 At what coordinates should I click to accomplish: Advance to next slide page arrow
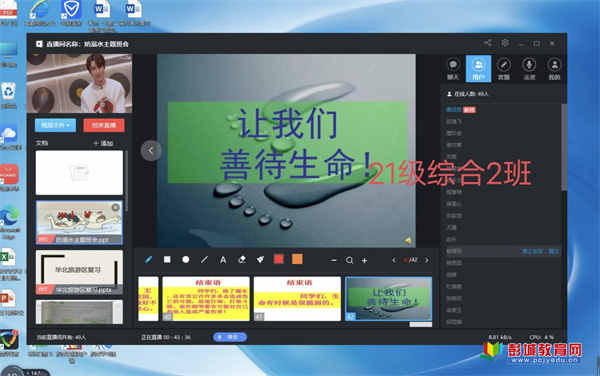pyautogui.click(x=427, y=260)
